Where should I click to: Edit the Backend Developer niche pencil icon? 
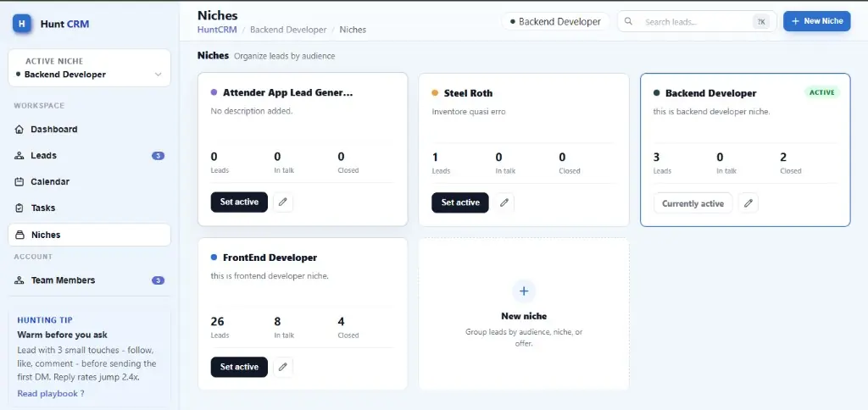point(748,203)
